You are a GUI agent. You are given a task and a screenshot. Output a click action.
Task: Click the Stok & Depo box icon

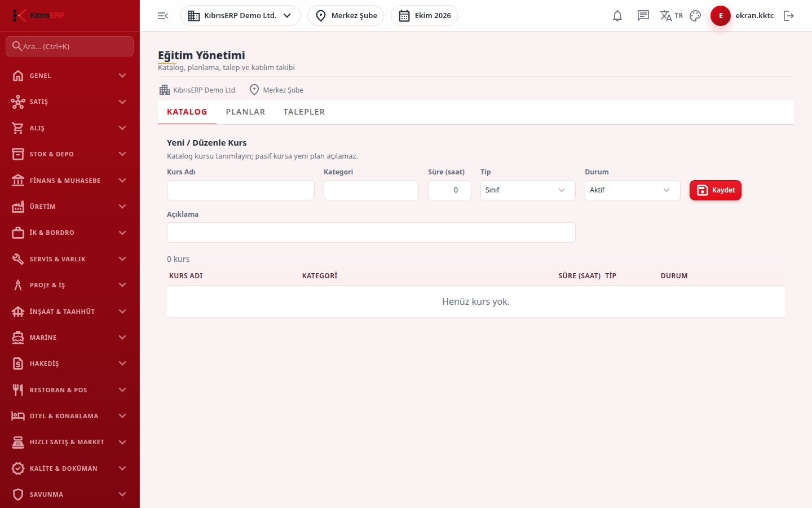tap(18, 154)
